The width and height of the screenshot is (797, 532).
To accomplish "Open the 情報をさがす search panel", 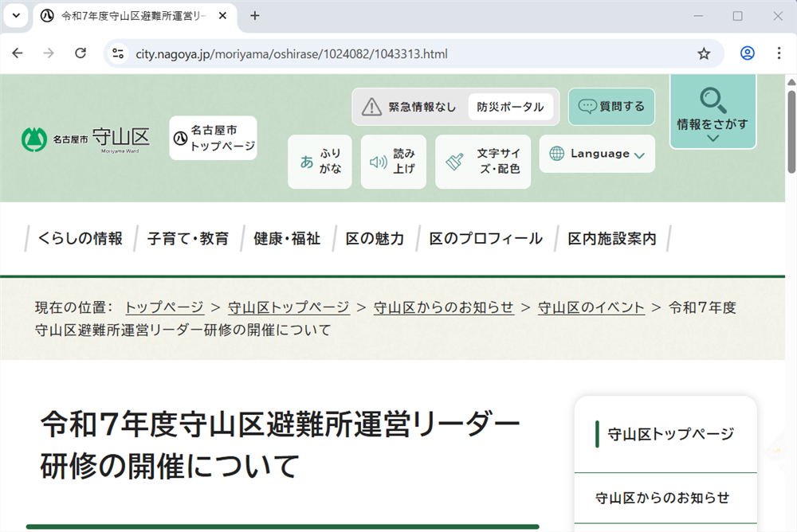I will pyautogui.click(x=713, y=108).
